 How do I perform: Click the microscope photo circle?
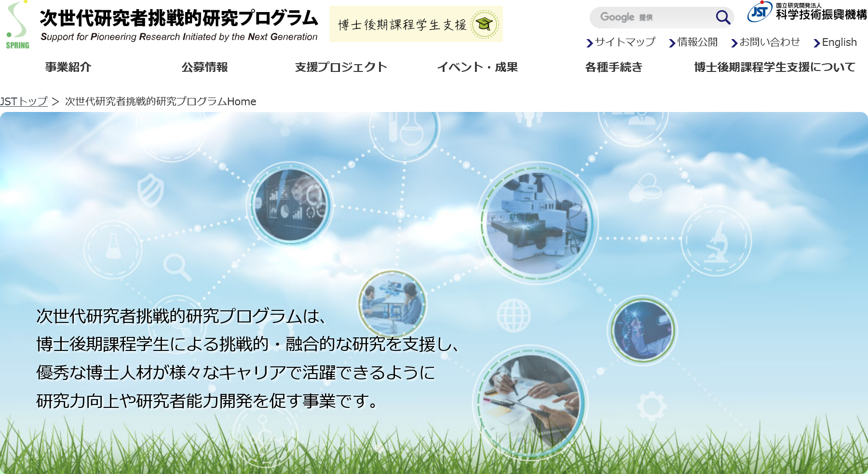click(x=537, y=223)
